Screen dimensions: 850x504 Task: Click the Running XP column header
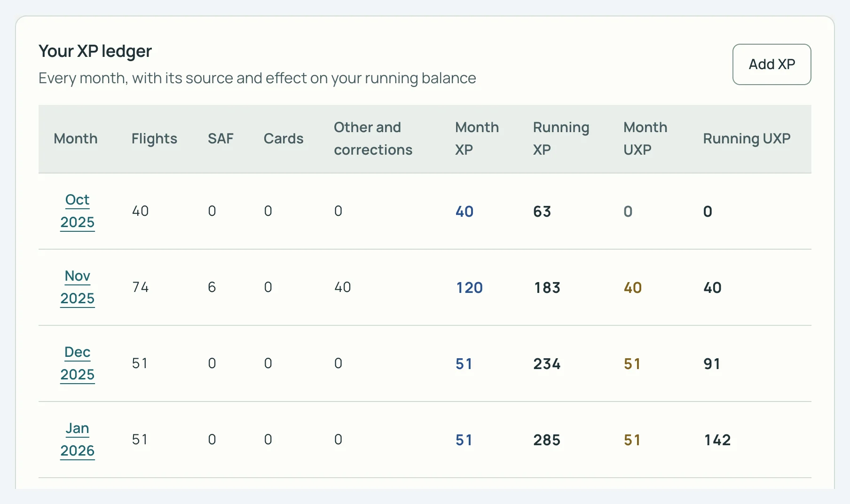click(561, 139)
